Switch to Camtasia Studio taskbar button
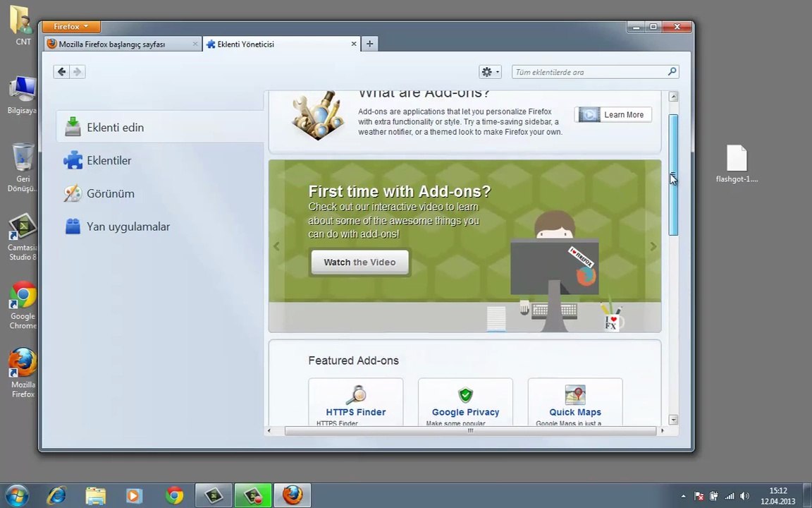The width and height of the screenshot is (812, 508). click(x=214, y=495)
